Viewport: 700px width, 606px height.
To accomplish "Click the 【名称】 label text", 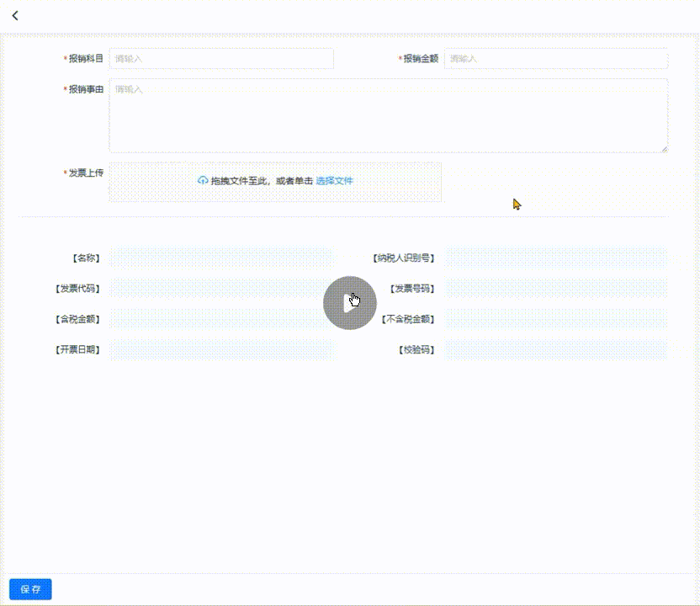I will [x=86, y=258].
